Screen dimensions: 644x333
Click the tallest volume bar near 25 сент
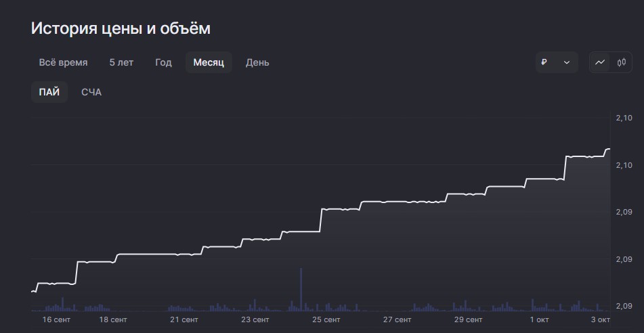point(301,290)
